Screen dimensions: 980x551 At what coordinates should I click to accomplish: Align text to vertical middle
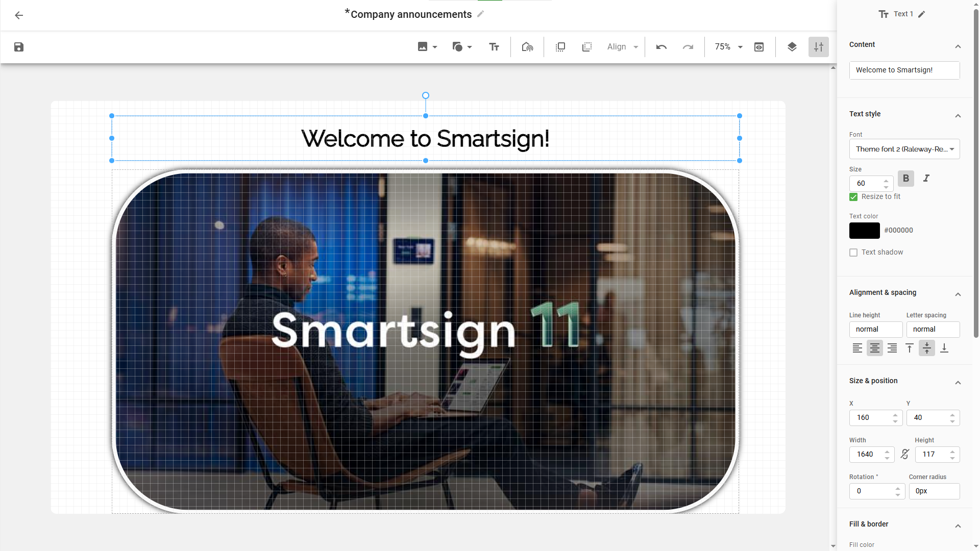[x=927, y=348]
